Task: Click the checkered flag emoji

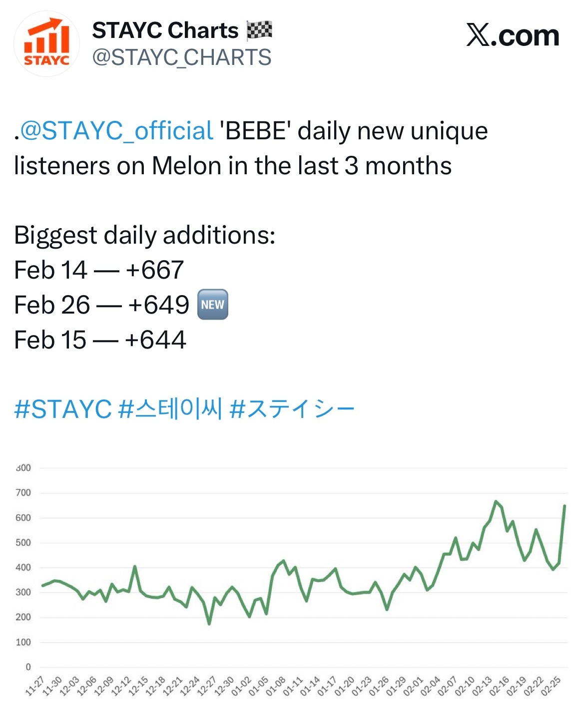Action: click(x=259, y=30)
